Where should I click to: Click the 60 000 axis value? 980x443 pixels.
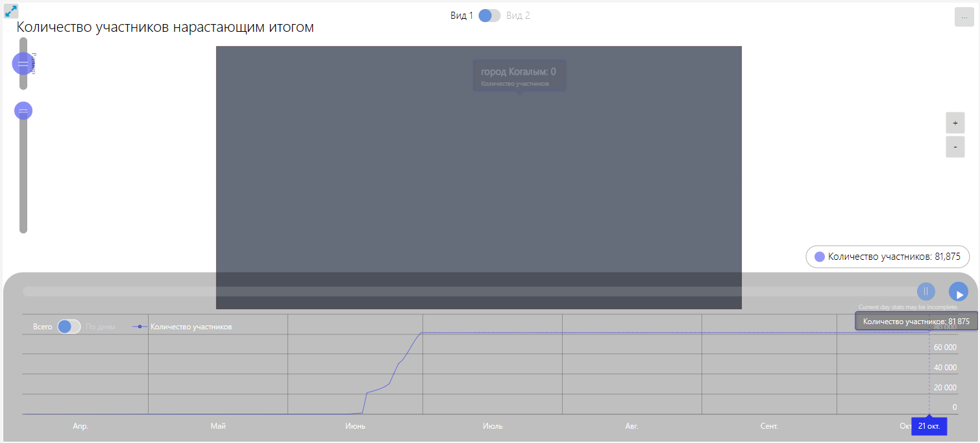pyautogui.click(x=945, y=348)
